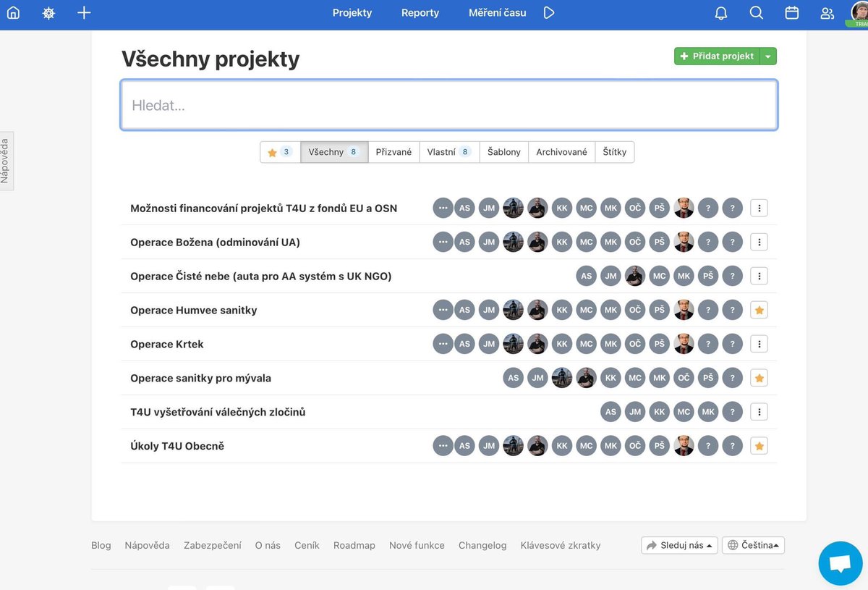
Task: Open notifications via the bell icon
Action: [720, 12]
